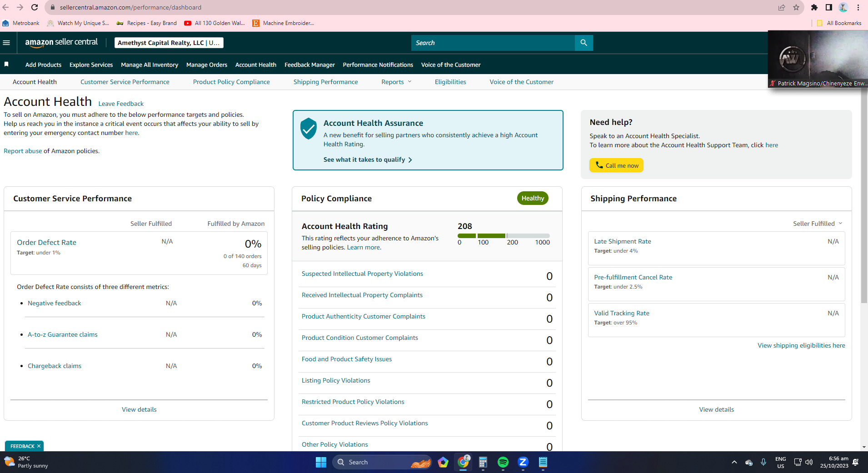This screenshot has width=868, height=473.
Task: Open Feedback Manager
Action: point(309,65)
